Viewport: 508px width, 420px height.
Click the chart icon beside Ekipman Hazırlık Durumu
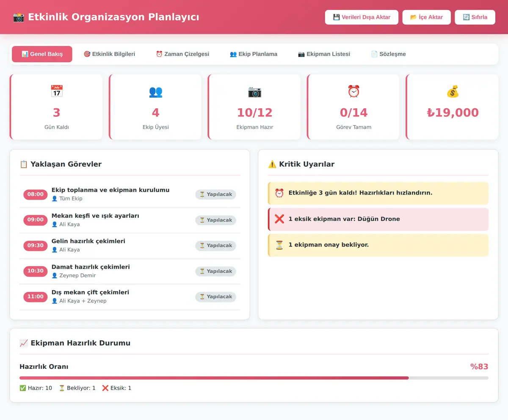[x=24, y=343]
